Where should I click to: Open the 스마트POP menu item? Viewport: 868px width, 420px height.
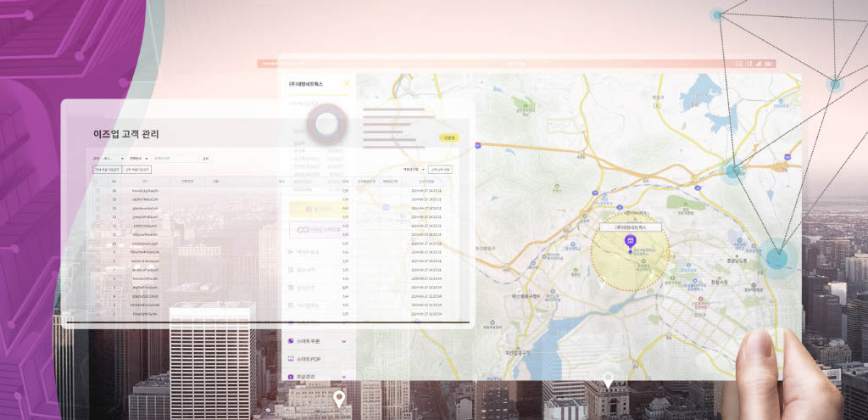tap(309, 359)
